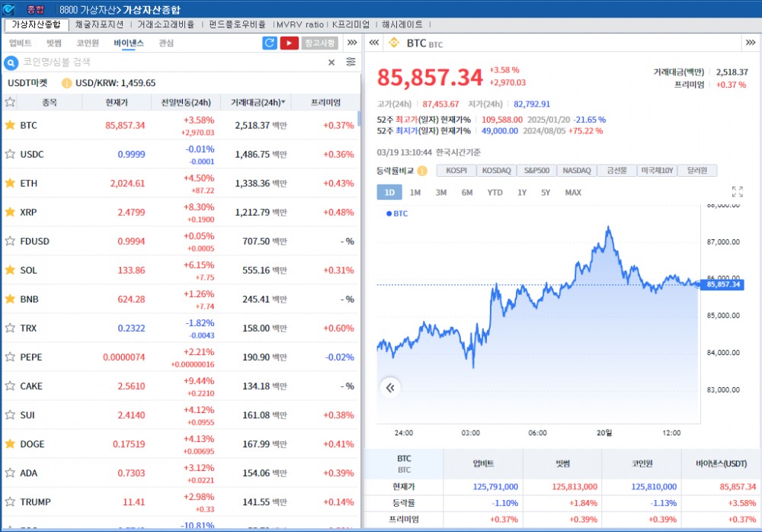
Task: Open the filter settings icon beside the search field
Action: (351, 62)
